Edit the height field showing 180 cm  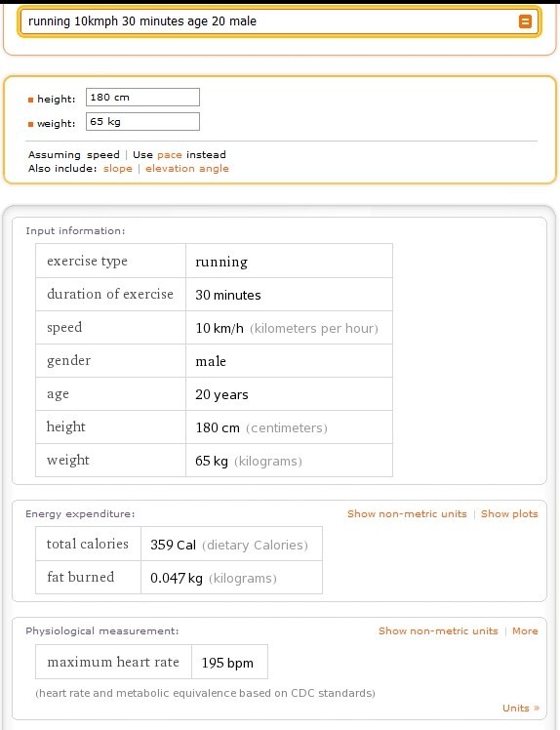tap(142, 98)
